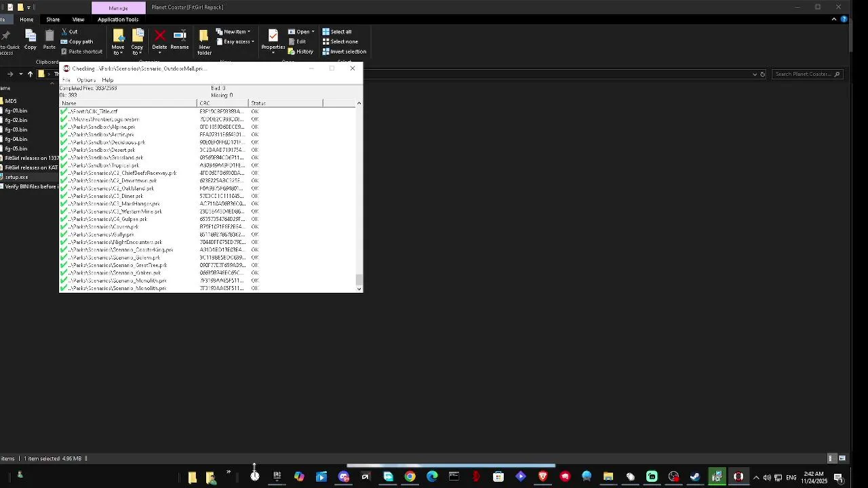Refresh the Explorer address bar location
Viewport: 868px width, 488px height.
coord(762,74)
